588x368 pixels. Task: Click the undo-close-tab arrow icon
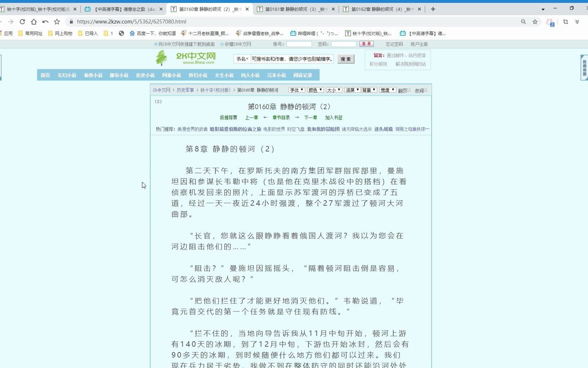[x=45, y=22]
